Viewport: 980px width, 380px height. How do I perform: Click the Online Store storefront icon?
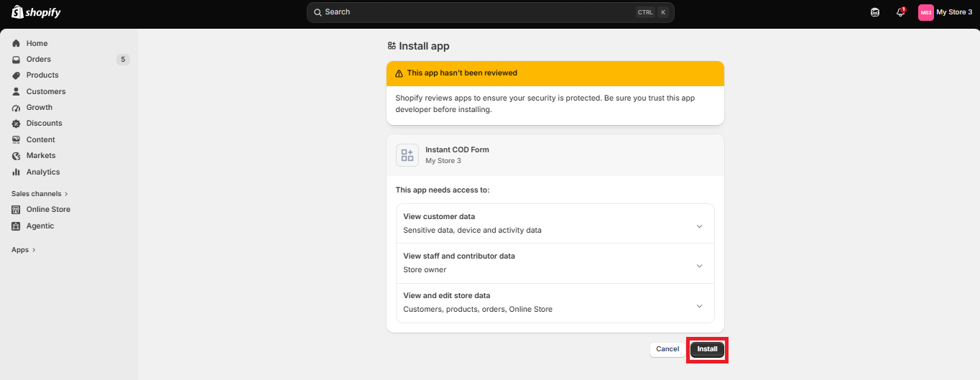coord(17,210)
